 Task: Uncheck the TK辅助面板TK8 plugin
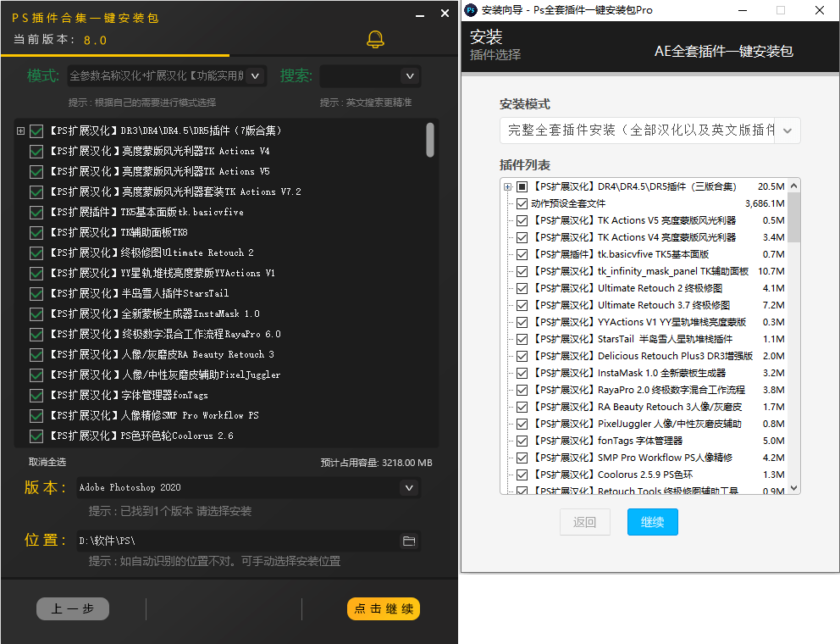click(x=36, y=231)
